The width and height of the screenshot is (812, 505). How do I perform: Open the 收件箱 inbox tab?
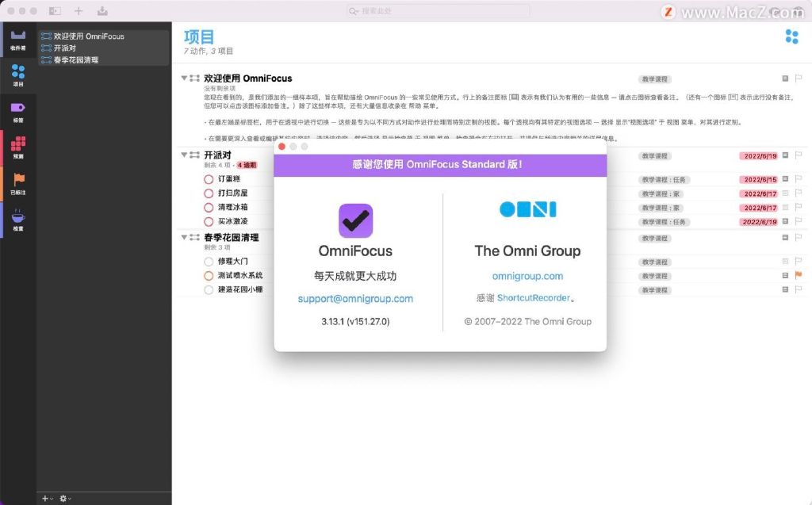pyautogui.click(x=18, y=40)
